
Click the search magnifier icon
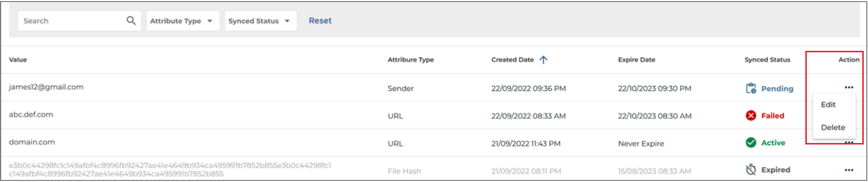pyautogui.click(x=131, y=20)
